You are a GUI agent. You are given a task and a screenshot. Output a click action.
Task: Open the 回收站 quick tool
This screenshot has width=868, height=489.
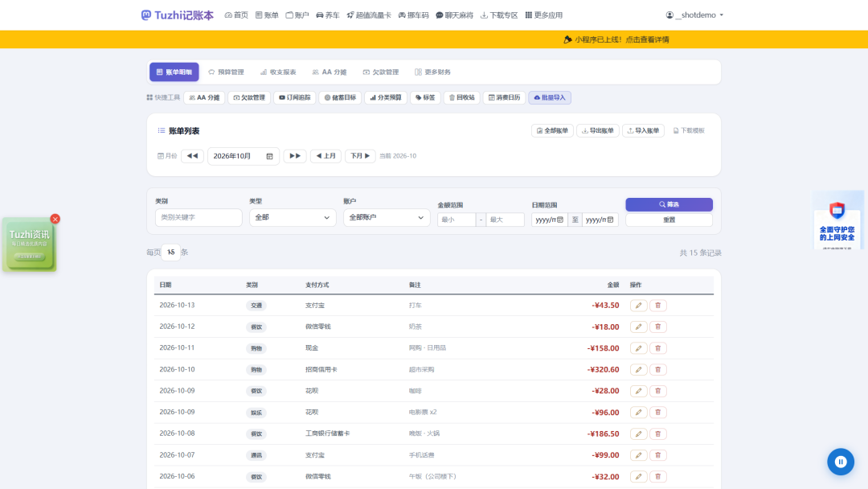click(461, 97)
